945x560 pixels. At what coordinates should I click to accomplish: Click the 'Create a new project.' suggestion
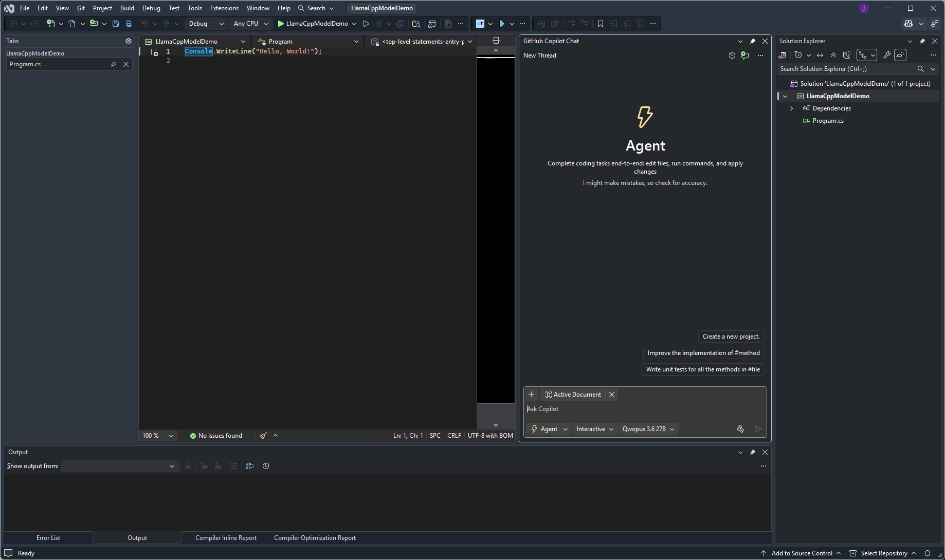[731, 337]
